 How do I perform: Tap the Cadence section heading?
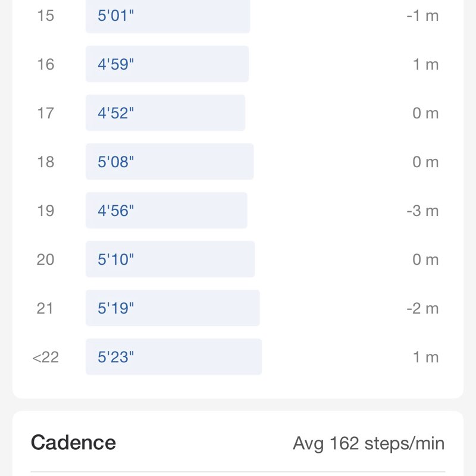[x=73, y=443]
